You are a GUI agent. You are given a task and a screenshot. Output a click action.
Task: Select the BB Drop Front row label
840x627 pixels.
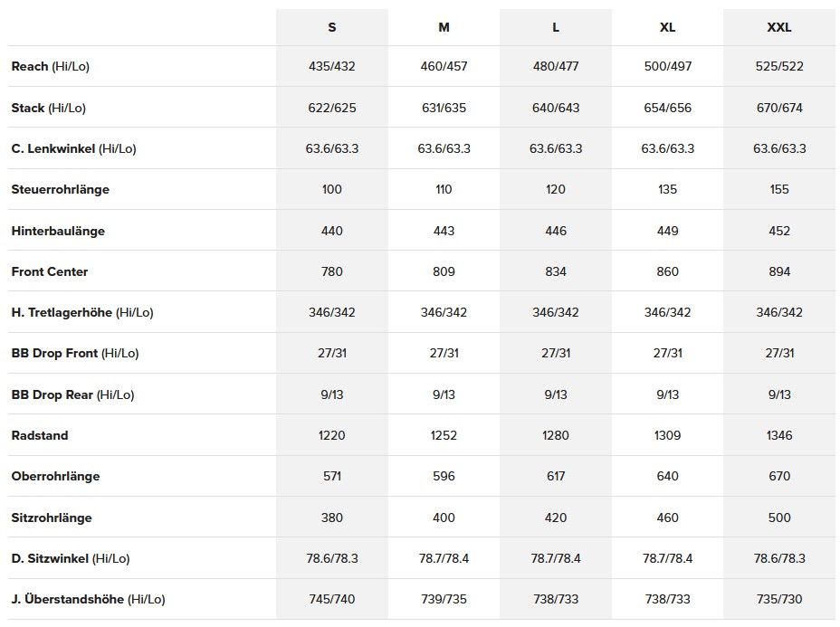pyautogui.click(x=74, y=353)
